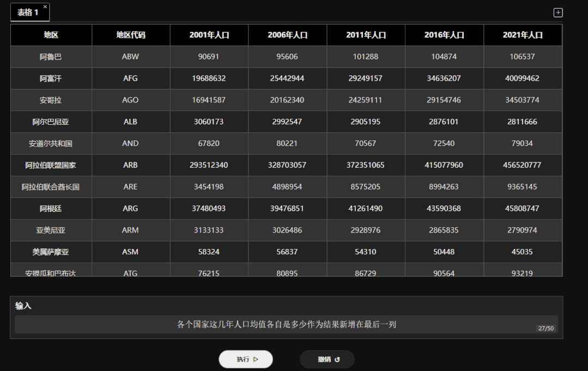Click the AFG code cell
The width and height of the screenshot is (588, 371).
point(131,78)
